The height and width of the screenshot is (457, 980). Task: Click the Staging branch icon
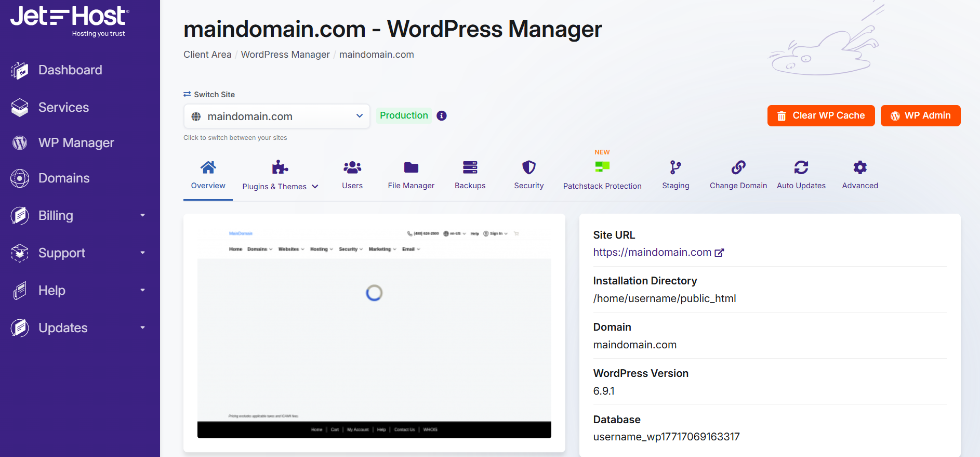click(x=676, y=167)
